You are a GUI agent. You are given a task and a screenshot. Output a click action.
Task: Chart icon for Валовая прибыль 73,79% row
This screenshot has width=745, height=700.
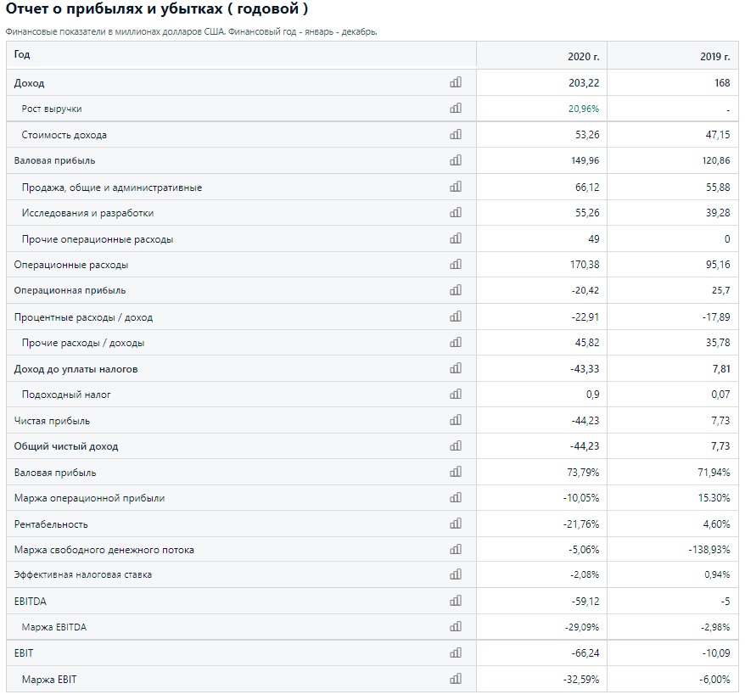pyautogui.click(x=455, y=472)
